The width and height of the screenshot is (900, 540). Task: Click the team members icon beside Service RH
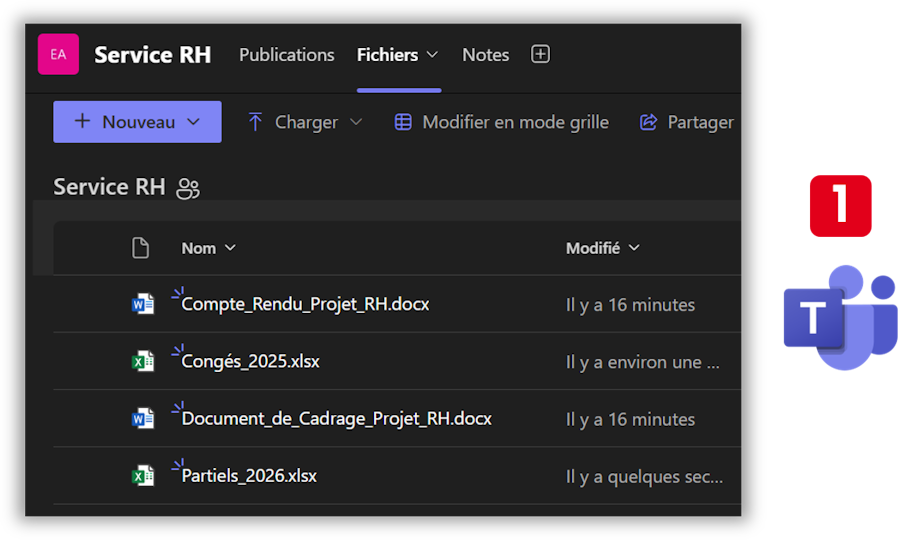pos(187,188)
